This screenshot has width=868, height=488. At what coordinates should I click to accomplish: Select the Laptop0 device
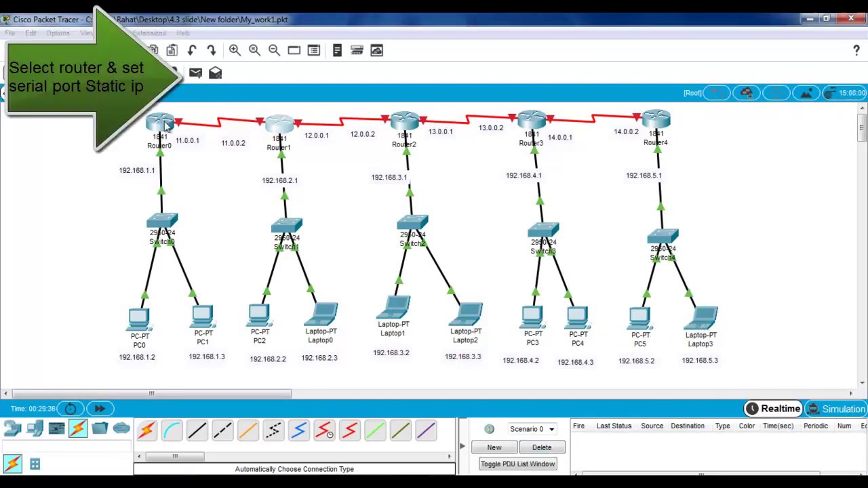(321, 314)
